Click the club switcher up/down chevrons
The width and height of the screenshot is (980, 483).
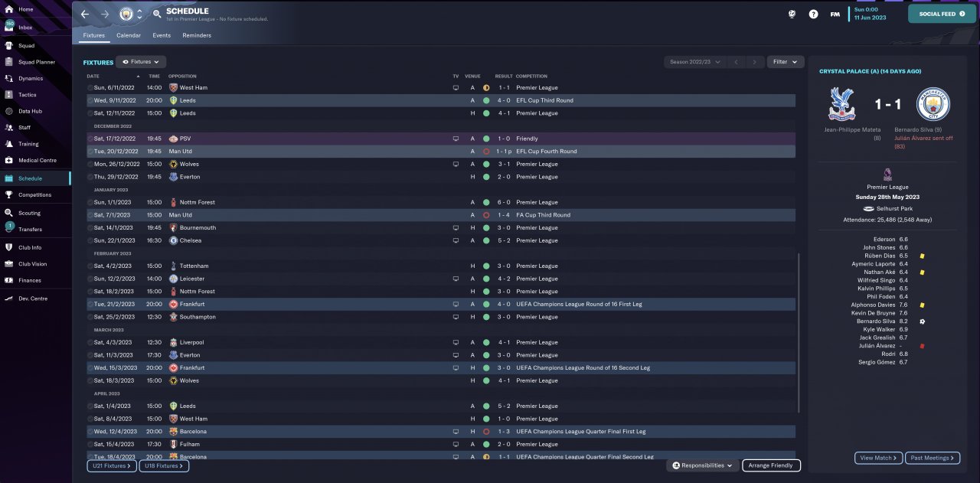[x=139, y=14]
